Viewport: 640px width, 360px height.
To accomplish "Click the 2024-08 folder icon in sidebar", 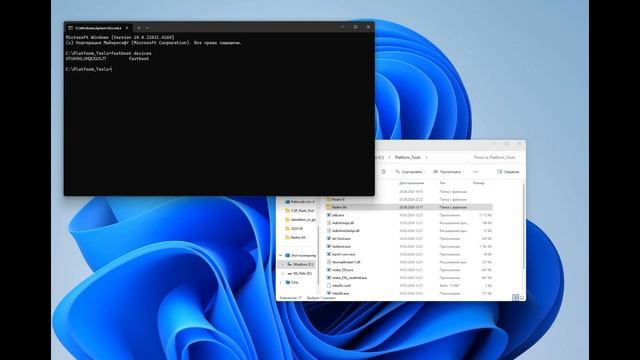I will pos(287,229).
